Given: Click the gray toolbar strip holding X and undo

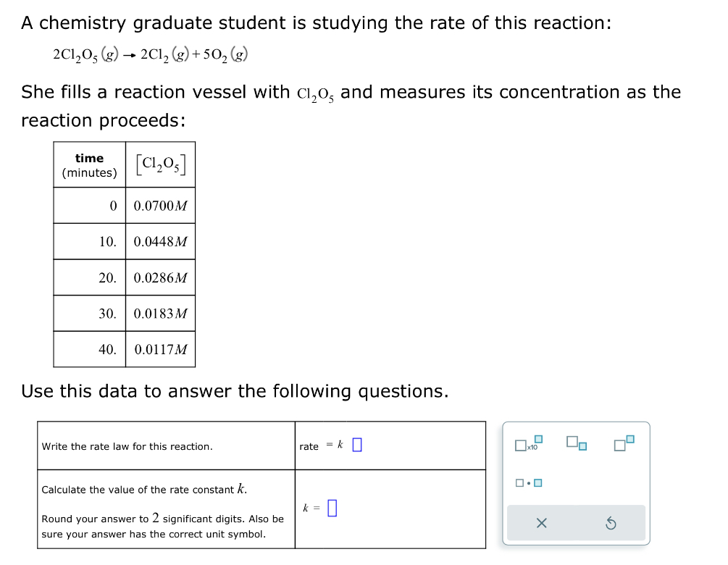Looking at the screenshot, I should [576, 522].
